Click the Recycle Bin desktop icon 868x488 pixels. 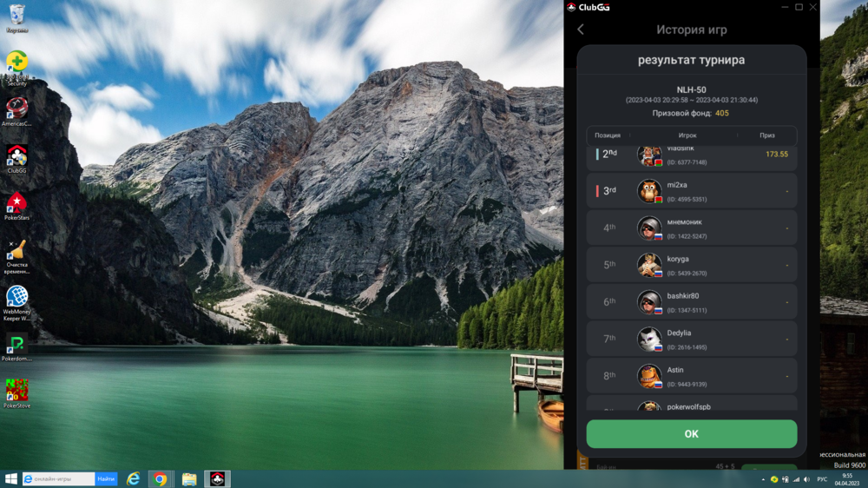tap(16, 15)
